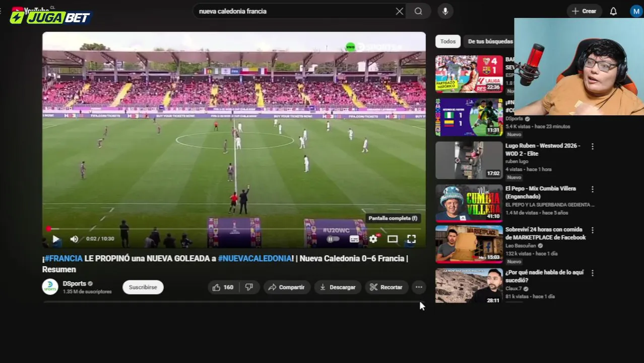Open ¿Por qué nadie habla video title
This screenshot has width=644, height=363.
(x=544, y=276)
